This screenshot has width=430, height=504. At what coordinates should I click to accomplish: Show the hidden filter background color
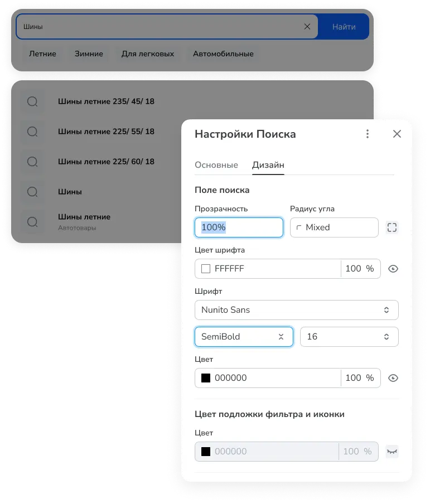[x=393, y=452]
